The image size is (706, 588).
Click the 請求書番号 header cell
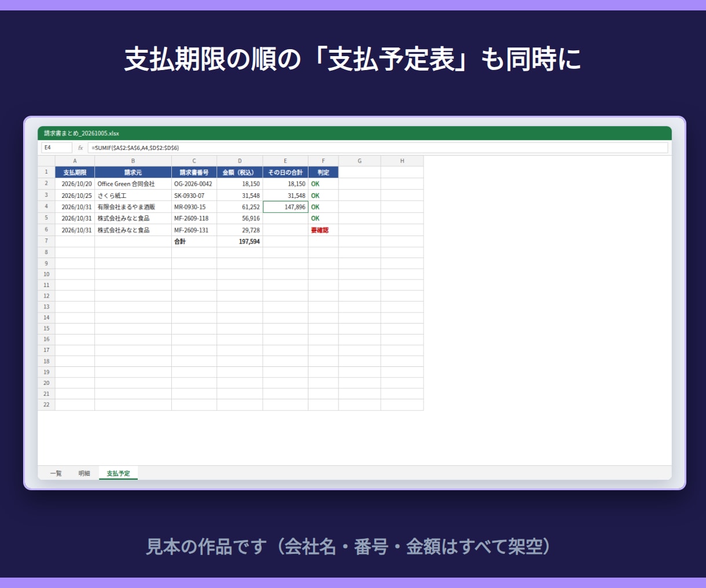pyautogui.click(x=194, y=172)
